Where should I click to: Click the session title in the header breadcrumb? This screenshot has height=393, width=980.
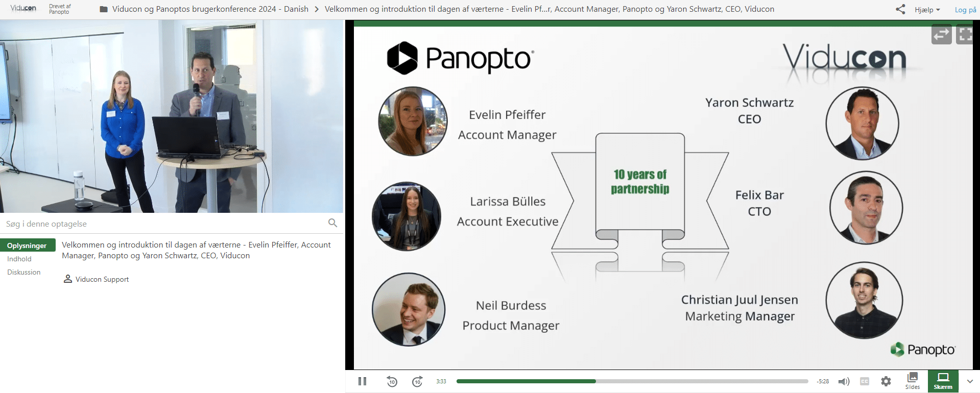click(x=549, y=9)
